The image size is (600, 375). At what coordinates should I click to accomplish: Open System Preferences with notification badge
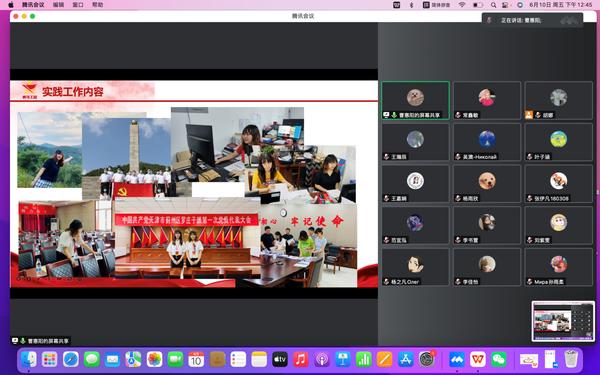[426, 359]
